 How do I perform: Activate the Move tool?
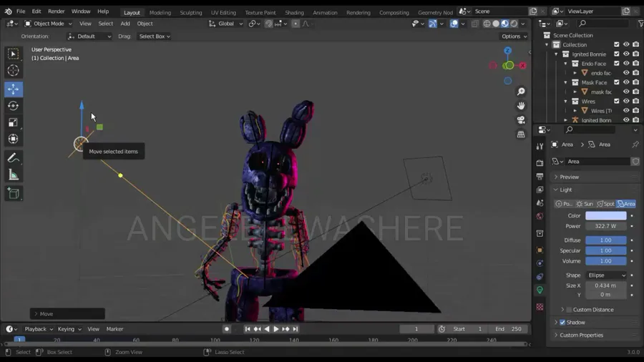coord(13,89)
